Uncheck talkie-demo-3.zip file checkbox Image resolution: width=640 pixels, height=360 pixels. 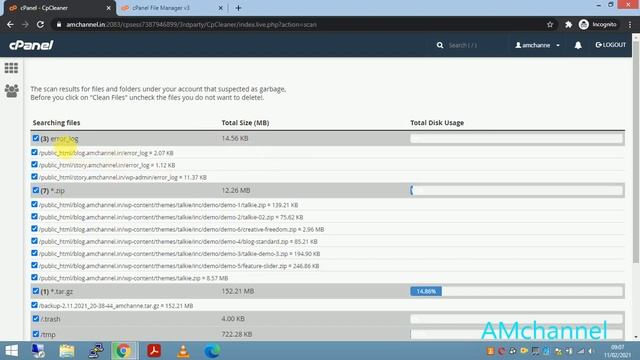point(34,253)
